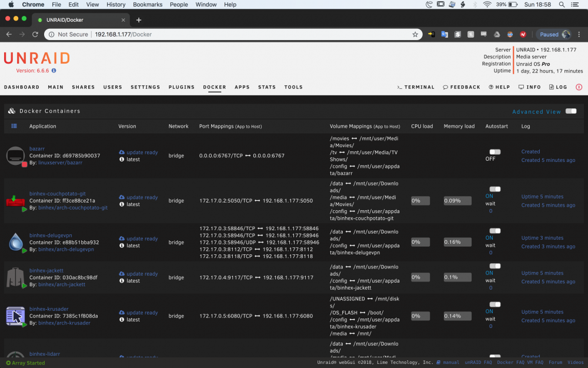This screenshot has height=368, width=588.
Task: Open the PLUGINS tab
Action: pyautogui.click(x=182, y=87)
